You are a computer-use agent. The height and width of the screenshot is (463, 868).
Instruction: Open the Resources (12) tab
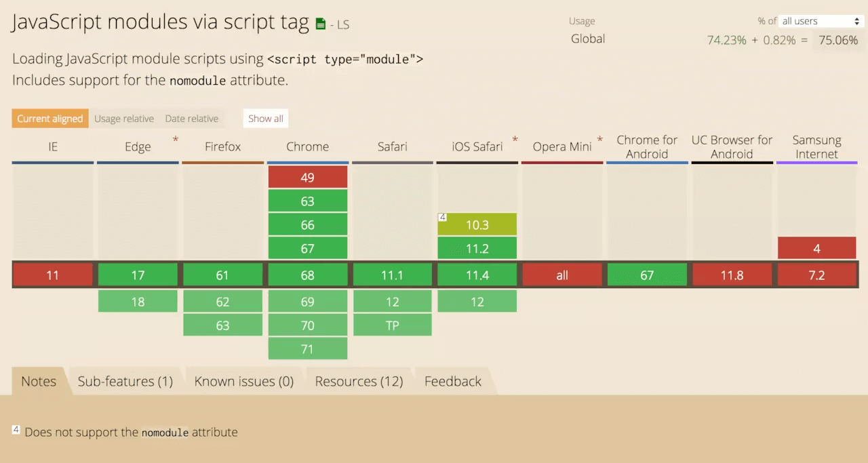[x=359, y=381]
